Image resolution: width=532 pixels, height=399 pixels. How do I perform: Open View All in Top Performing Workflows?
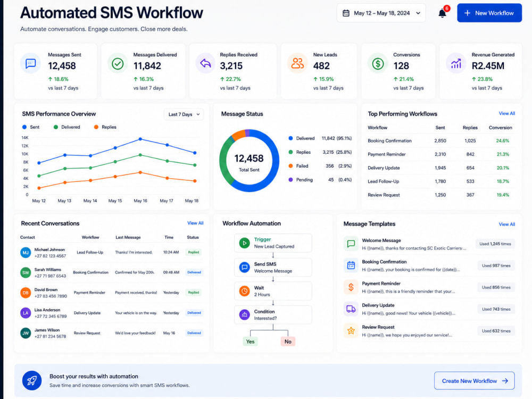507,113
